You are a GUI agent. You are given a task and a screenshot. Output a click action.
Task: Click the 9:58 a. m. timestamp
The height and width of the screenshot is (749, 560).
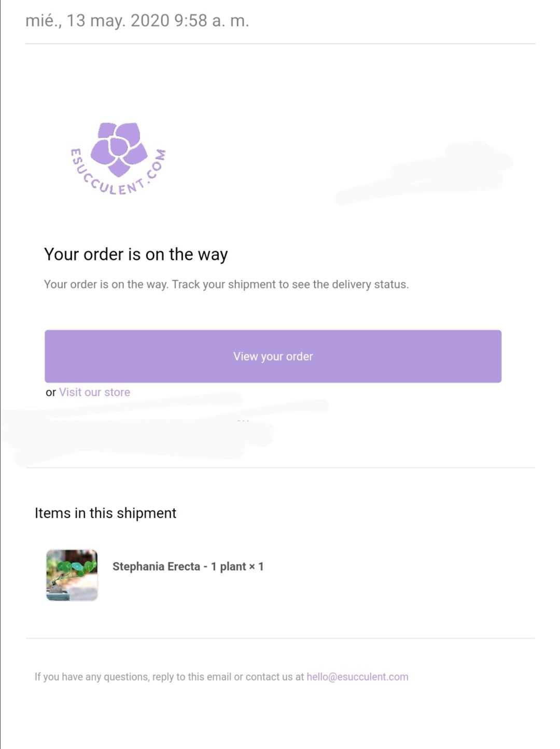pos(212,21)
